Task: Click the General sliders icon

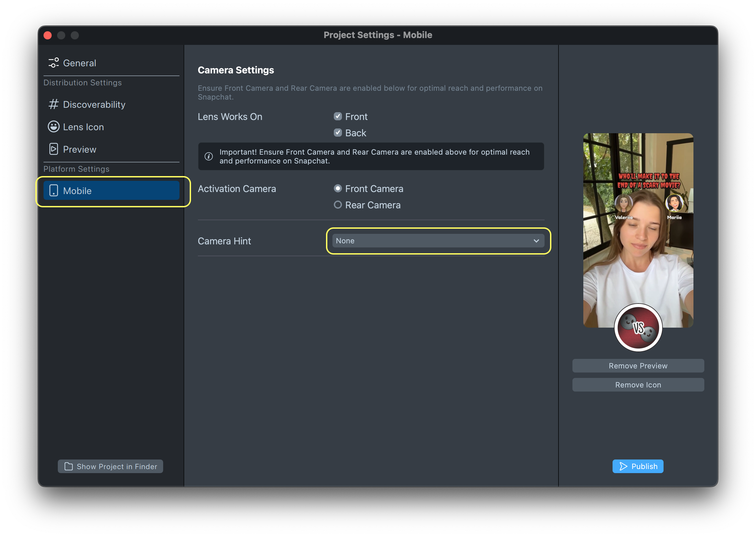Action: point(53,63)
